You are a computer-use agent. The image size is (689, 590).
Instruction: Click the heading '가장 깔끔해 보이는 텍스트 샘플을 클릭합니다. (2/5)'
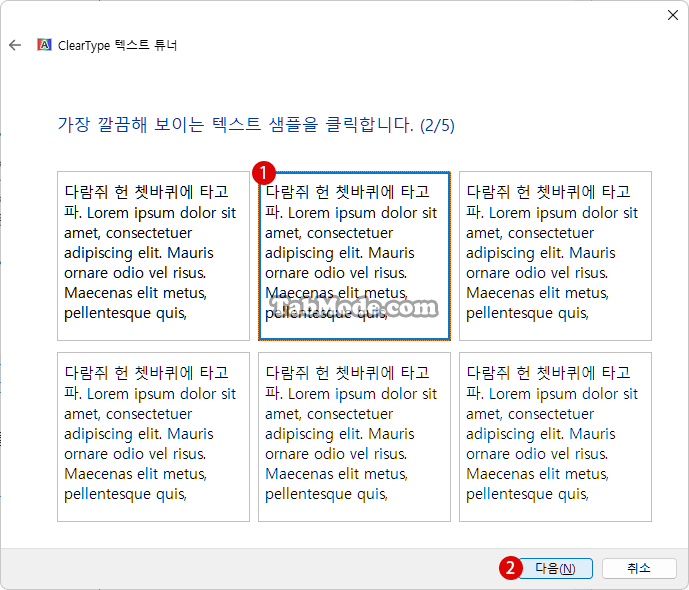point(256,125)
